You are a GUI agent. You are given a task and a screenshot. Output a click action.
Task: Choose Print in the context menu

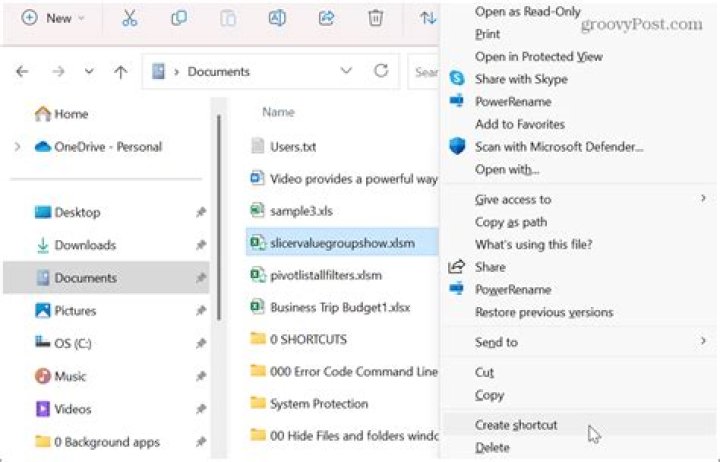487,34
